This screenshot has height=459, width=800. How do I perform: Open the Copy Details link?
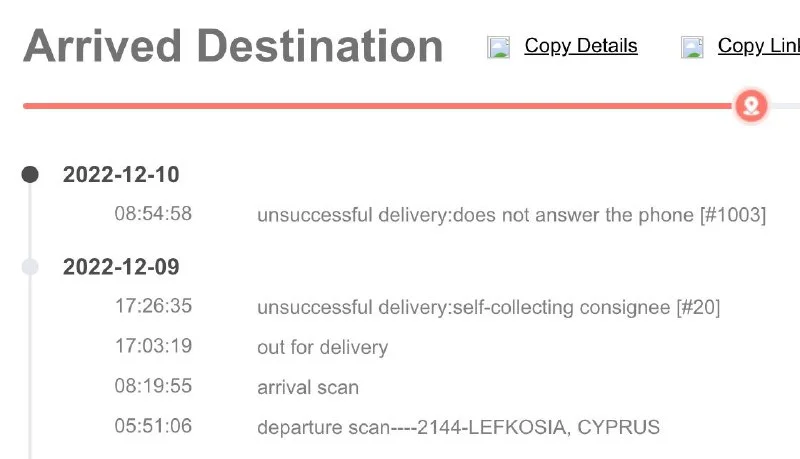(x=580, y=46)
